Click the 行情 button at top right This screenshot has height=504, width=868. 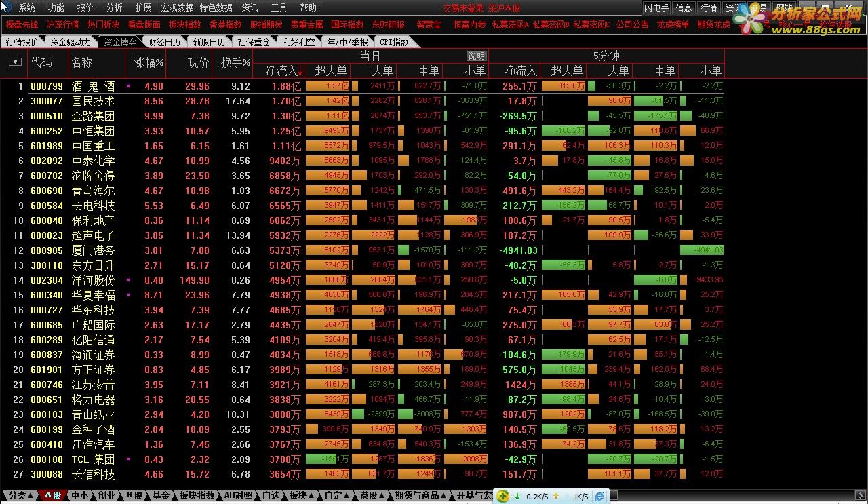pos(709,8)
